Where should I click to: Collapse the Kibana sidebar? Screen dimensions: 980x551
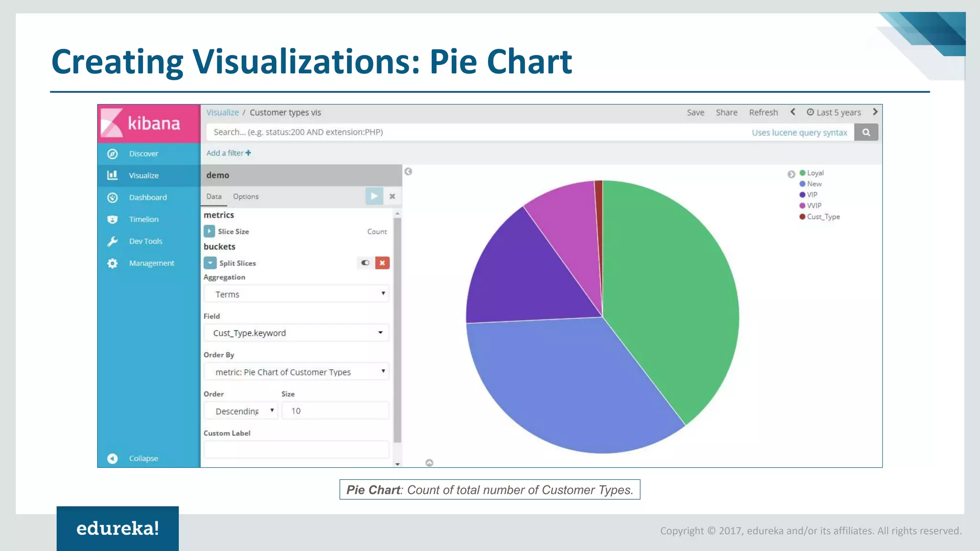[133, 458]
